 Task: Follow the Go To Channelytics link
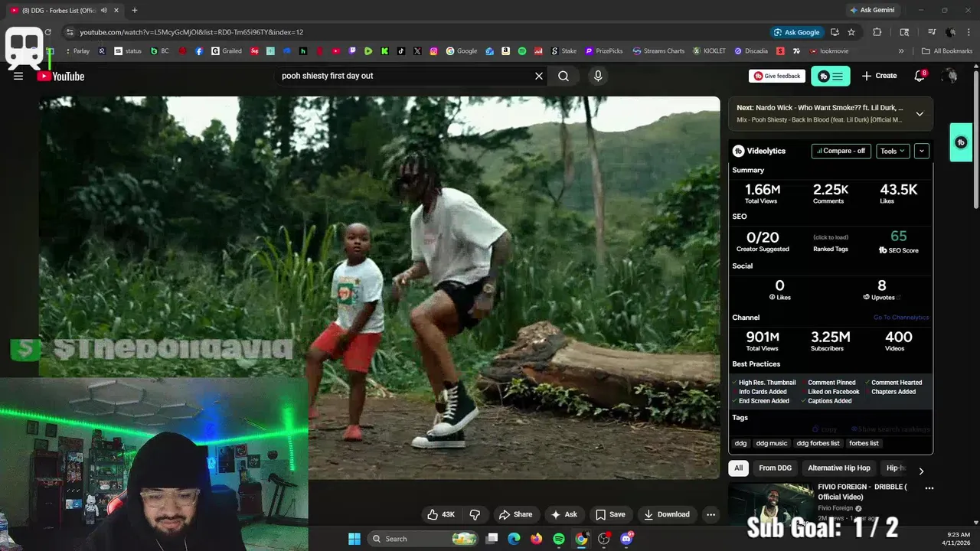pos(901,318)
